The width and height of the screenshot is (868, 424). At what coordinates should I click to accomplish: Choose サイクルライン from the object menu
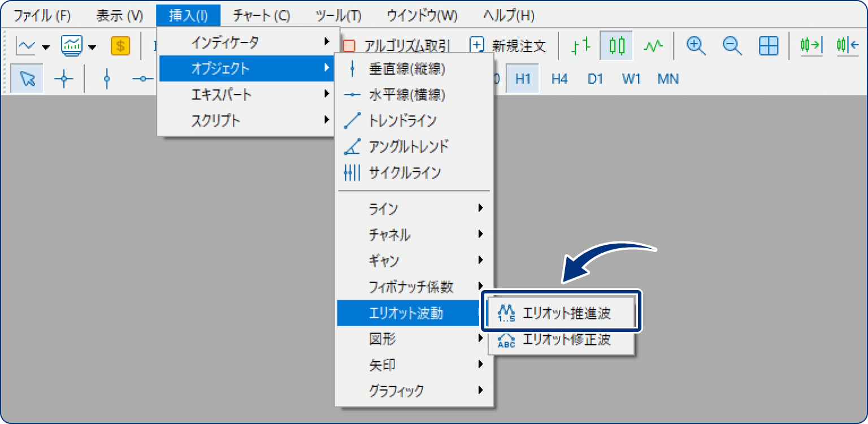pos(414,172)
